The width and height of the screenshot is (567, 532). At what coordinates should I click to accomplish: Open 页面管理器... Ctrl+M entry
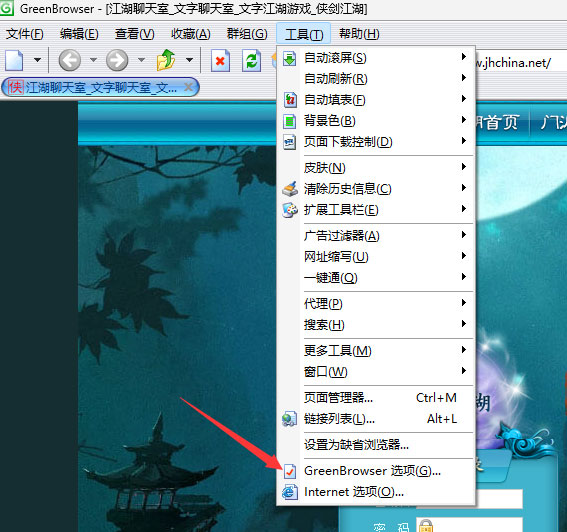[x=376, y=397]
